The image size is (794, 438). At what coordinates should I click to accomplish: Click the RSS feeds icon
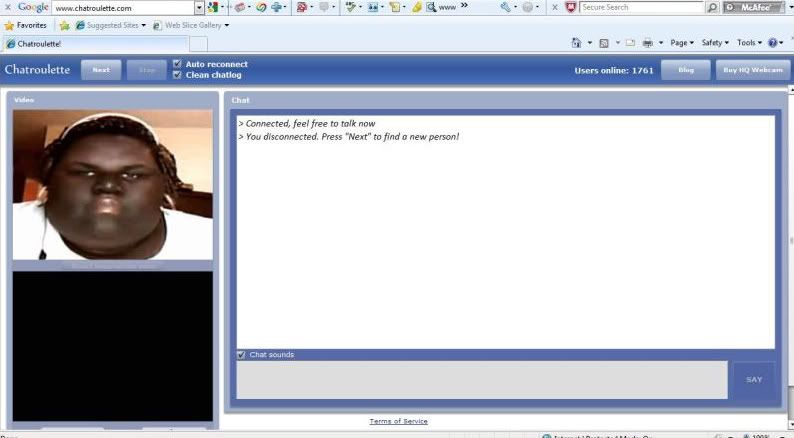pos(604,43)
